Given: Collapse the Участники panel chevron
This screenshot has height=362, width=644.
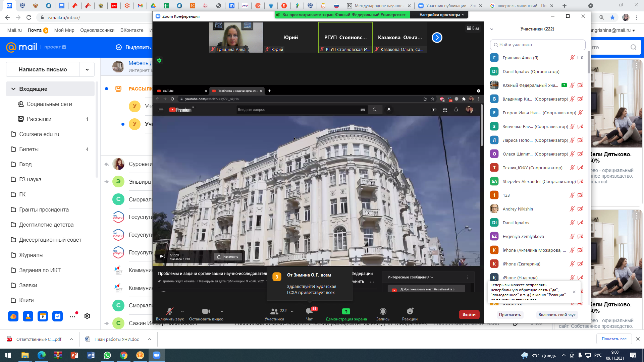Looking at the screenshot, I should 492,29.
